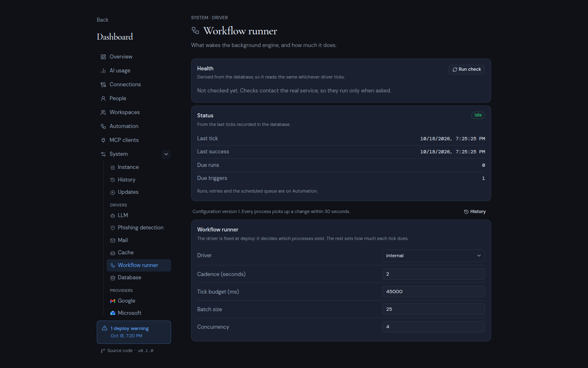This screenshot has height=368, width=588.
Task: Collapse the System section chevron
Action: point(166,154)
